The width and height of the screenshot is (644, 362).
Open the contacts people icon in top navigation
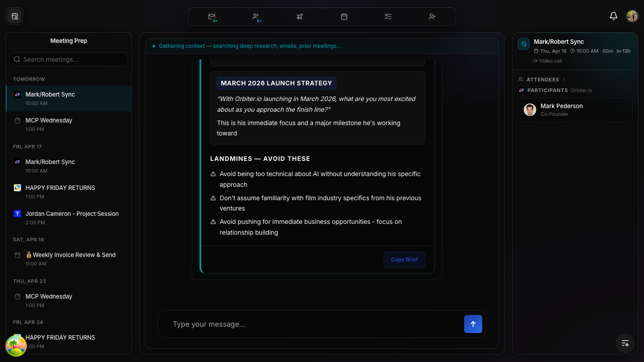(256, 17)
